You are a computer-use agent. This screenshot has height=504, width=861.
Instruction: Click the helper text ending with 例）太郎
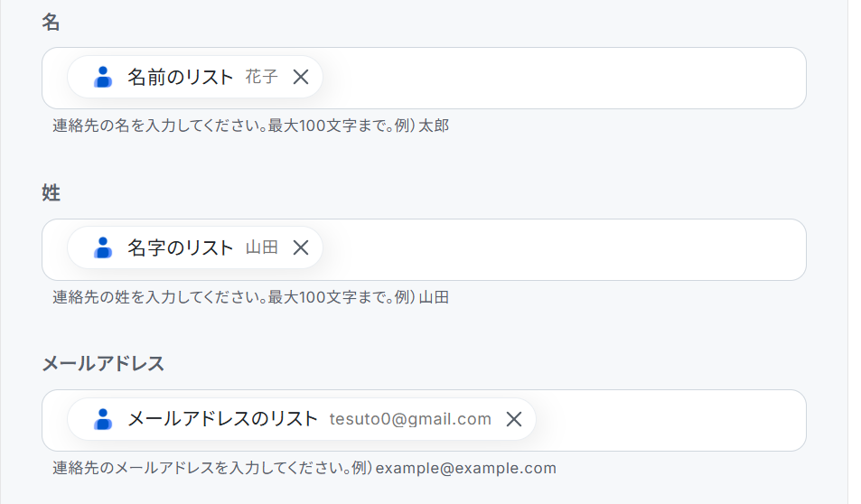pyautogui.click(x=250, y=126)
